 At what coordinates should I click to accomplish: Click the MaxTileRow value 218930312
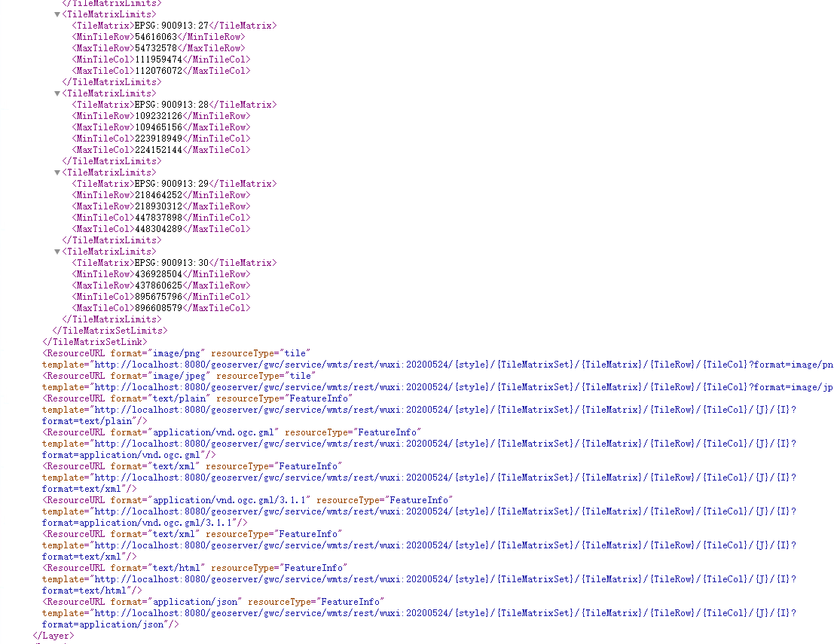[158, 206]
